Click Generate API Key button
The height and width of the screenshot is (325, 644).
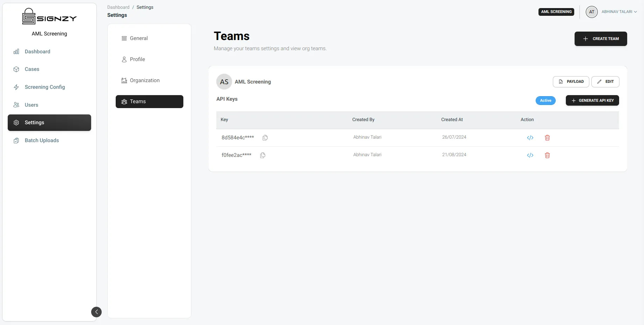[592, 100]
